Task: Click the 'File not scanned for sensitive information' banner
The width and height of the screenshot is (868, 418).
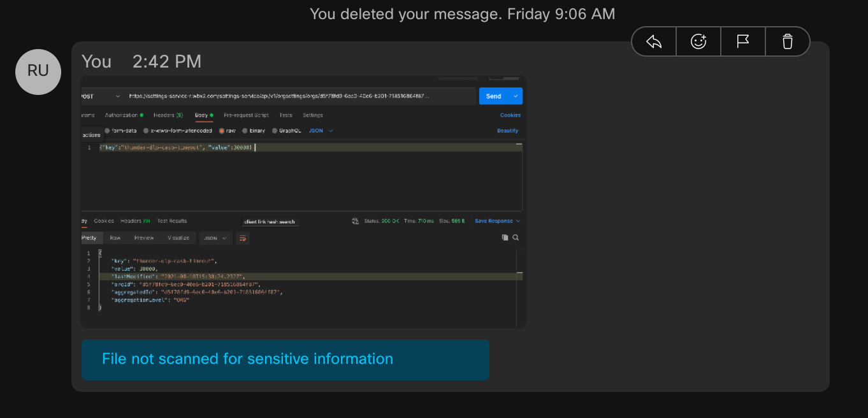Action: (x=285, y=360)
